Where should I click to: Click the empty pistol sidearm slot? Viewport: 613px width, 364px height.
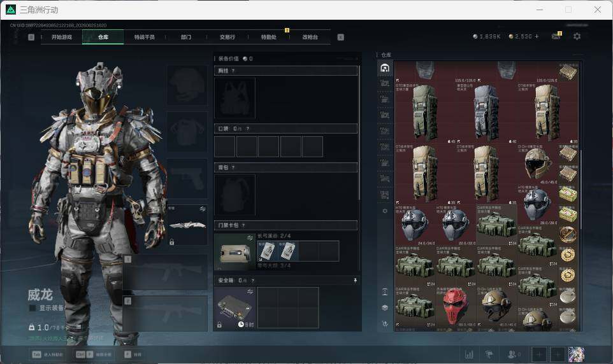(x=187, y=178)
